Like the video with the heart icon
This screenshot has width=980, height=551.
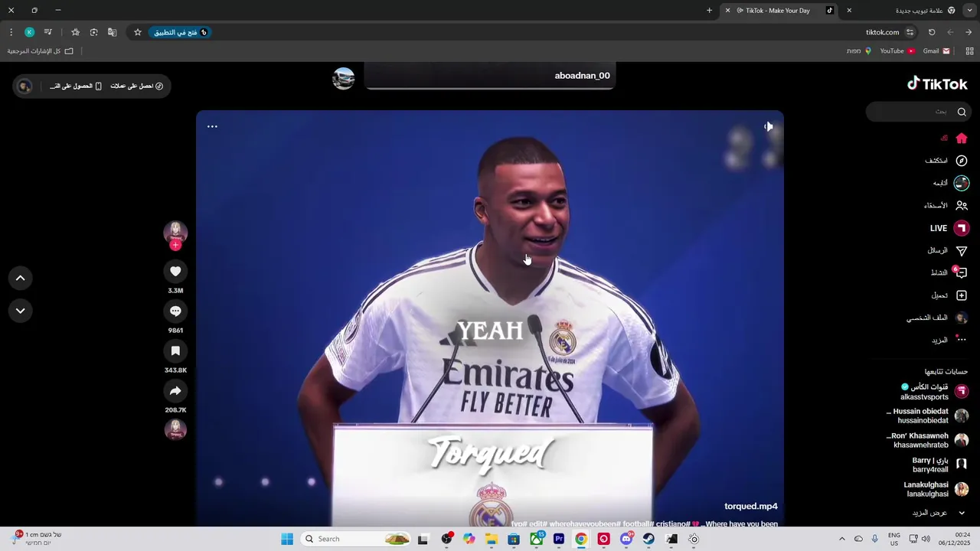point(175,271)
